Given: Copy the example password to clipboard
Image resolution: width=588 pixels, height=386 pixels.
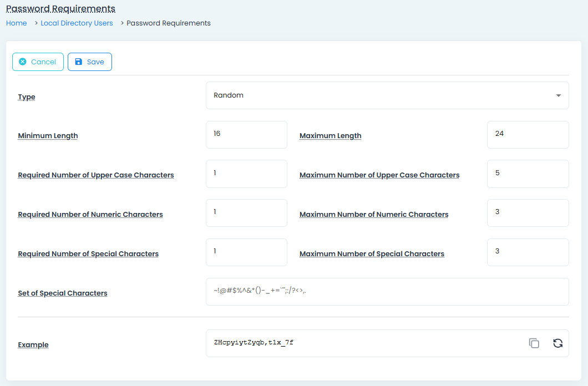Looking at the screenshot, I should [x=534, y=343].
